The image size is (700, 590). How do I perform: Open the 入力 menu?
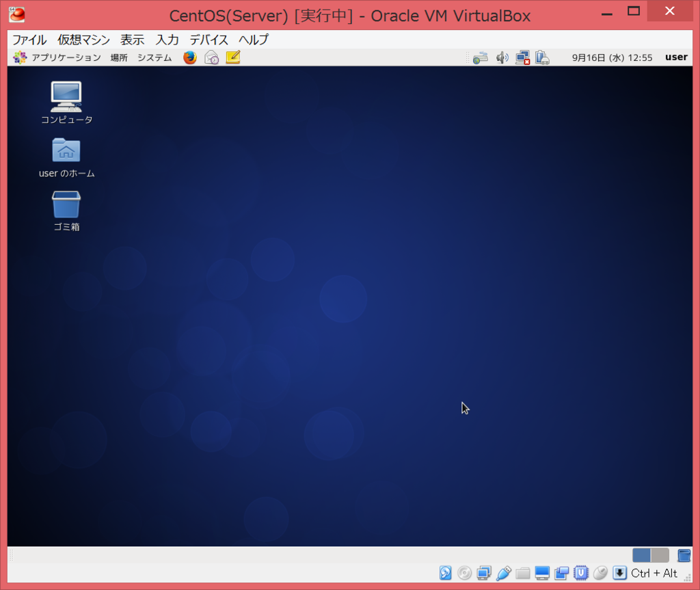click(167, 40)
